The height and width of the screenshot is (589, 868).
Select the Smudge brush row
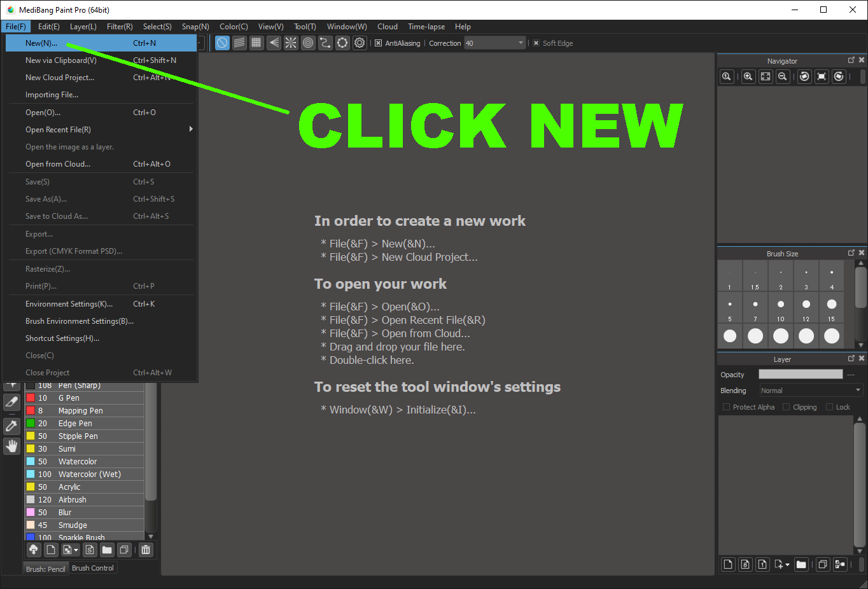[x=84, y=525]
